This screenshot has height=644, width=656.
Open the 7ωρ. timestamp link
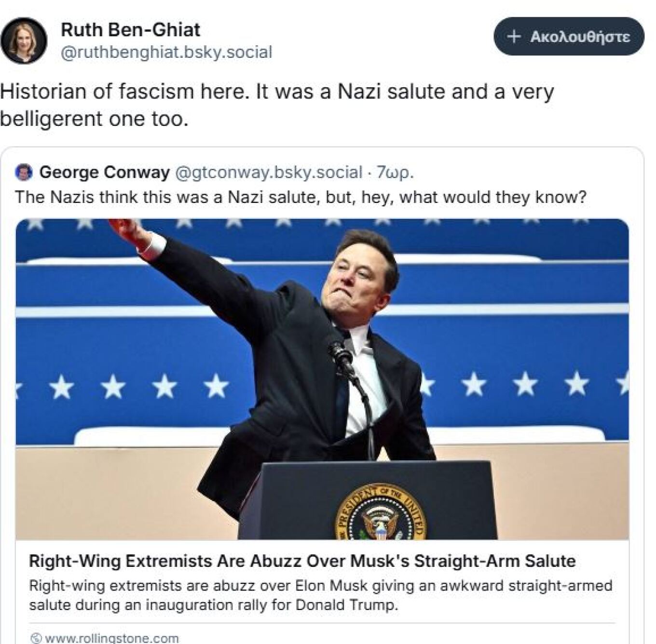point(395,172)
